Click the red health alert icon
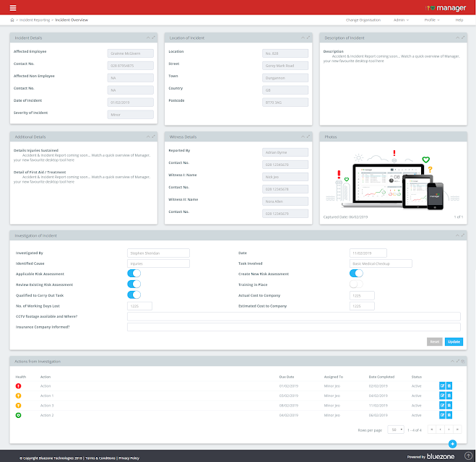The width and height of the screenshot is (476, 462). (18, 386)
